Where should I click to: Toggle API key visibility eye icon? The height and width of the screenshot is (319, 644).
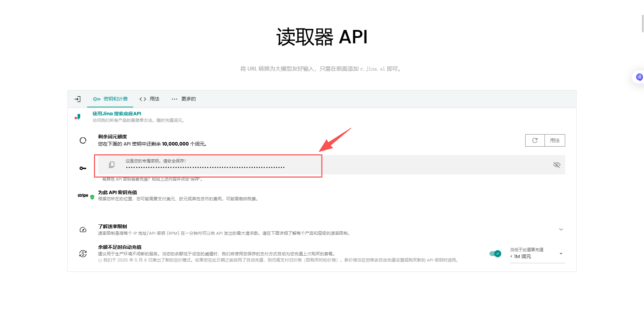coord(557,165)
